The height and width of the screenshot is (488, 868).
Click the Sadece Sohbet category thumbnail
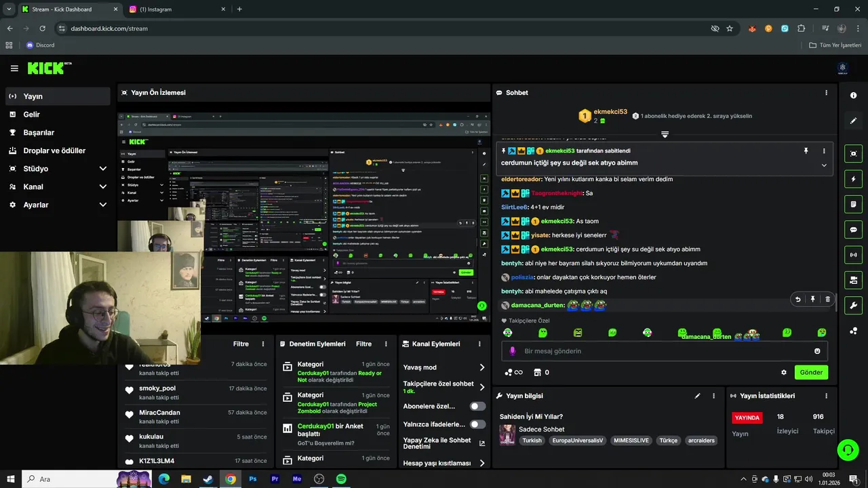click(507, 434)
